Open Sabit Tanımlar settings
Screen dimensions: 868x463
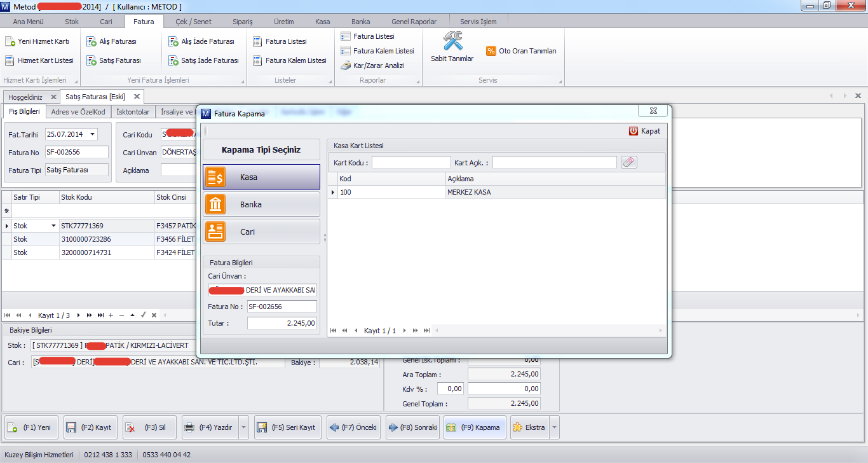(x=452, y=47)
